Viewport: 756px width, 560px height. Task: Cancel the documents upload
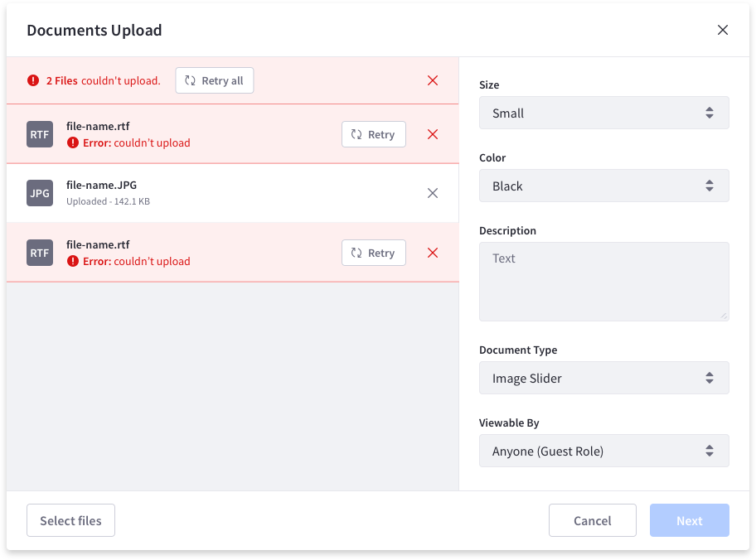click(592, 520)
